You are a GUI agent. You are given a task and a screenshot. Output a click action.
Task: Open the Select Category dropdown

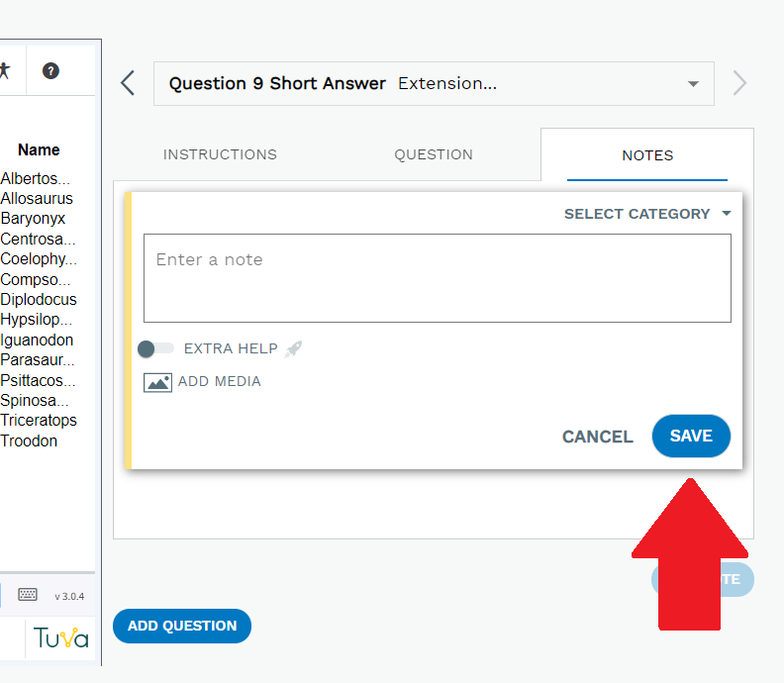click(647, 214)
